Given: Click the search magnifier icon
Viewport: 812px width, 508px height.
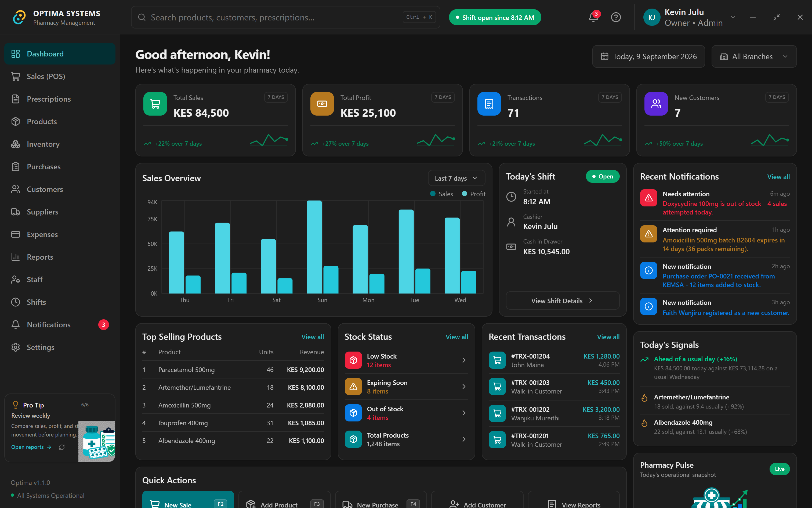Looking at the screenshot, I should [142, 17].
